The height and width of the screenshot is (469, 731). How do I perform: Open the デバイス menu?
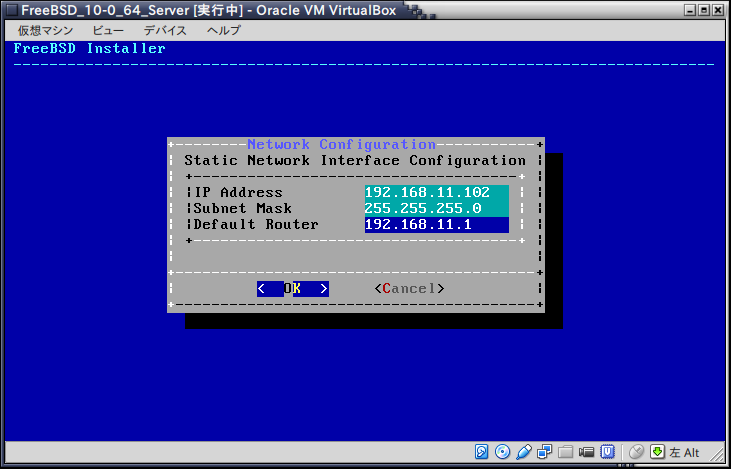pos(165,30)
